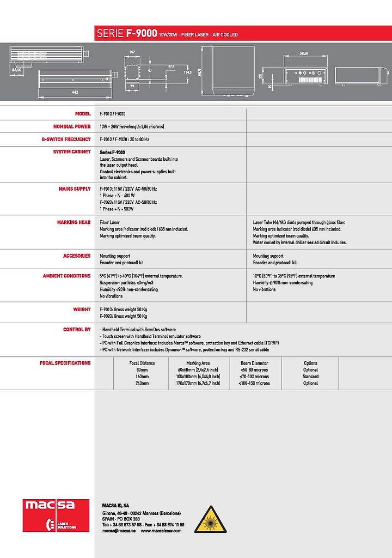Click the 'Water cooled by internal chiller' line
The image size is (392, 558).
299,242
